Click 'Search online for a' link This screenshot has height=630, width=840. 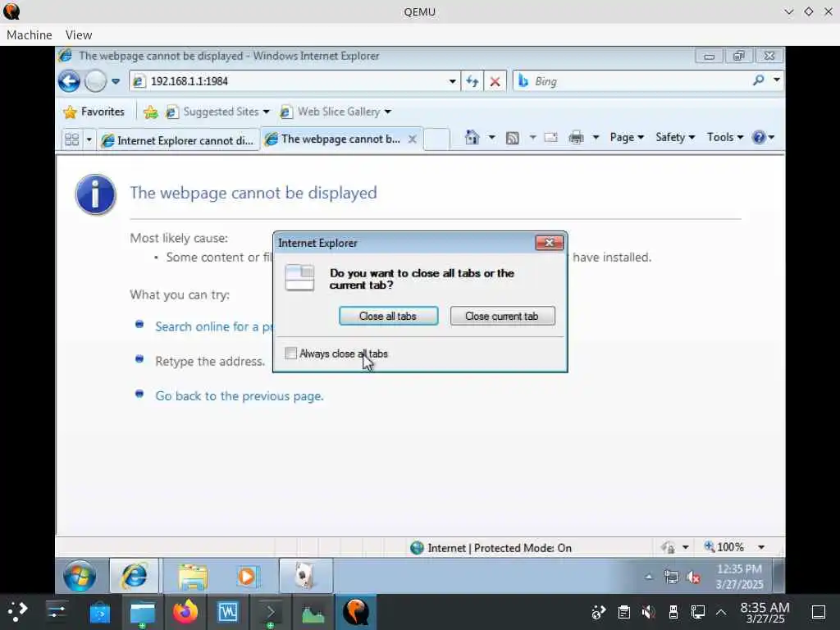214,326
